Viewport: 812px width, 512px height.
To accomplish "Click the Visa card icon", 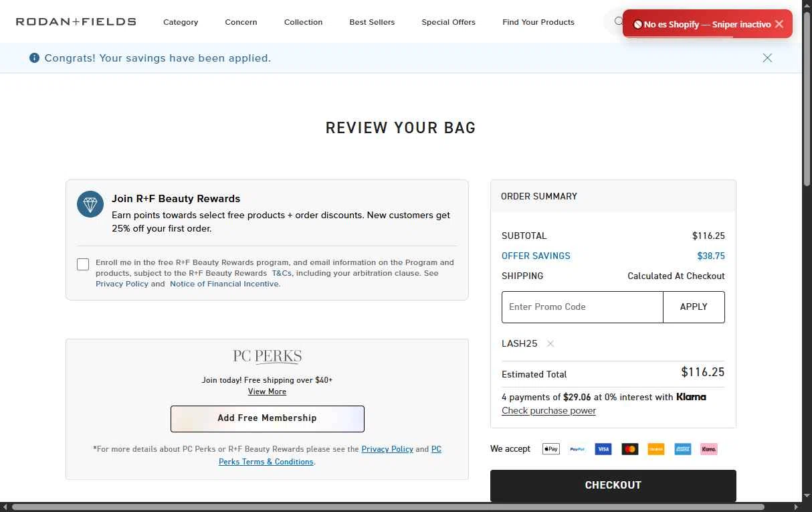I will (x=603, y=449).
